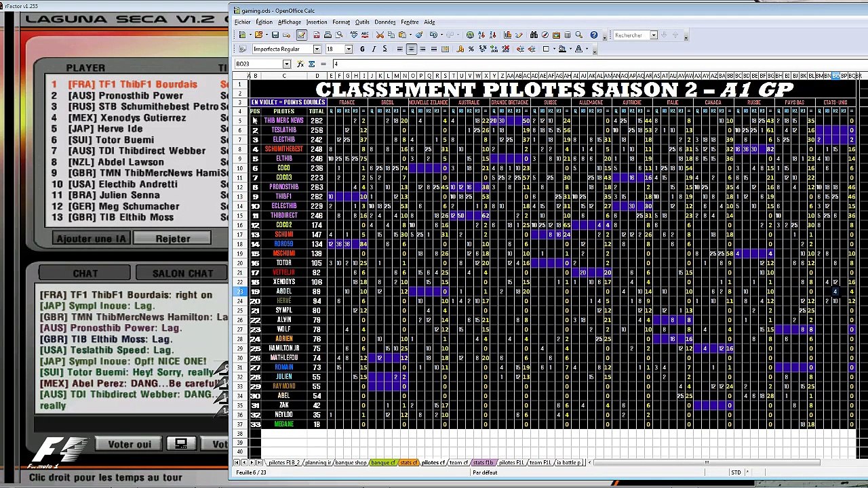Toggle Underline formatting (S) button
The height and width of the screenshot is (488, 868).
click(384, 49)
